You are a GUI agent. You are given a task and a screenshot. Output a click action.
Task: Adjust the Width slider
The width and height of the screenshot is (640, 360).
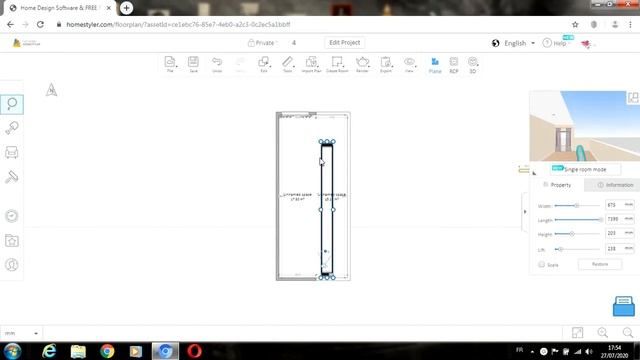(x=577, y=205)
